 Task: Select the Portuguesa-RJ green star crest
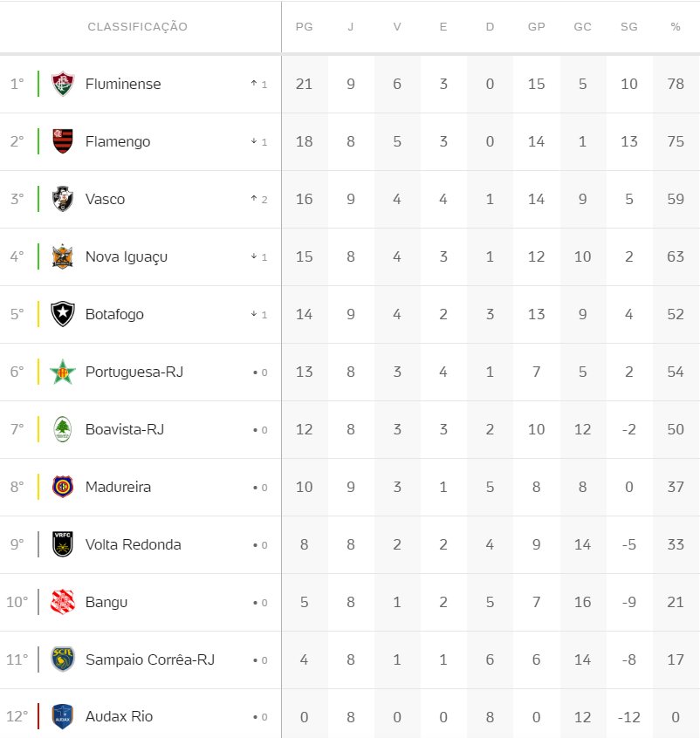pos(63,372)
